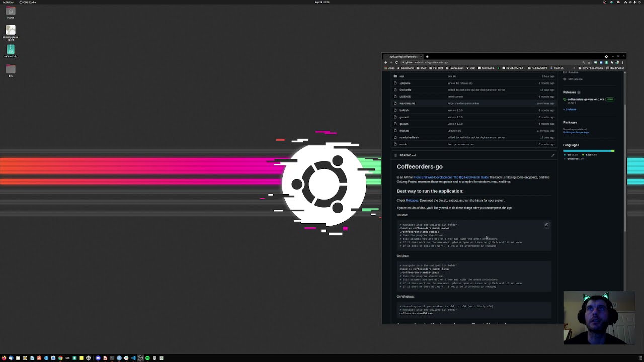Open a new browser tab
Screen dimensions: 644x362
[427, 57]
